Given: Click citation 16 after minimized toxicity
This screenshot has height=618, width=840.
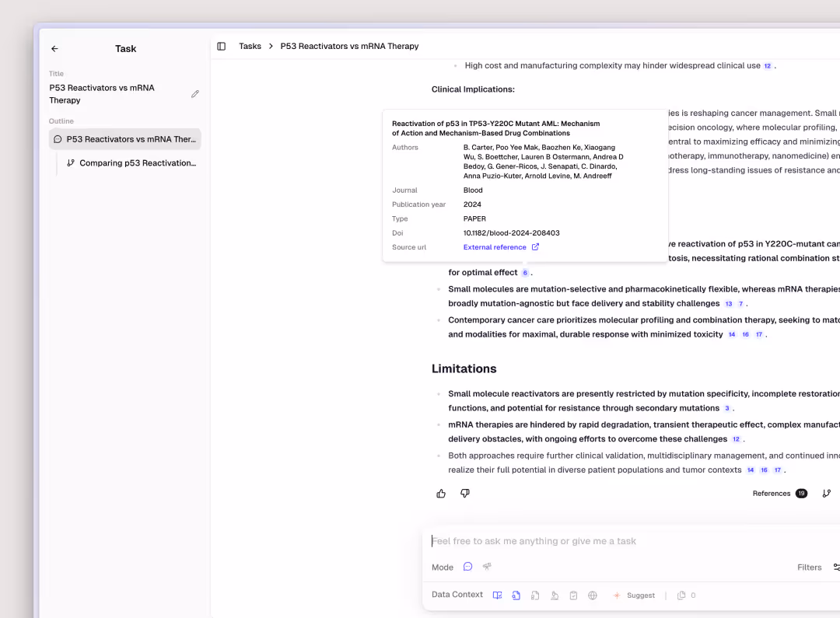Looking at the screenshot, I should [x=745, y=335].
